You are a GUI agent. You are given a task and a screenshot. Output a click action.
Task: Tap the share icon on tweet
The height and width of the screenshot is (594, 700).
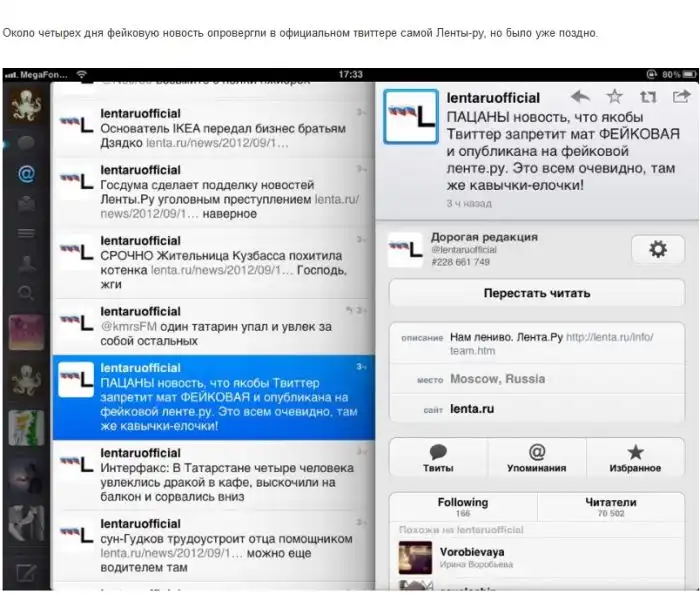(x=681, y=97)
